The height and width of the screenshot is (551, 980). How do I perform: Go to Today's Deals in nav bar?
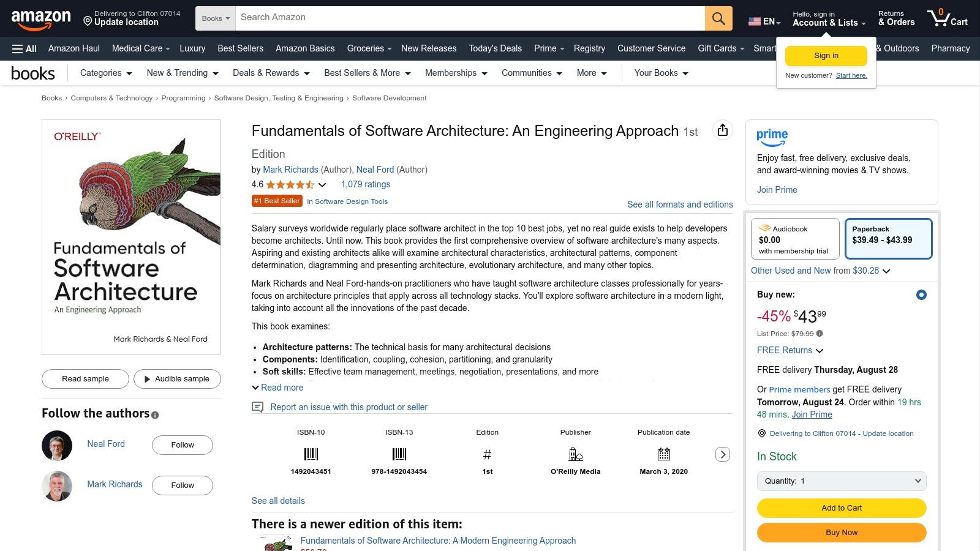click(x=495, y=48)
